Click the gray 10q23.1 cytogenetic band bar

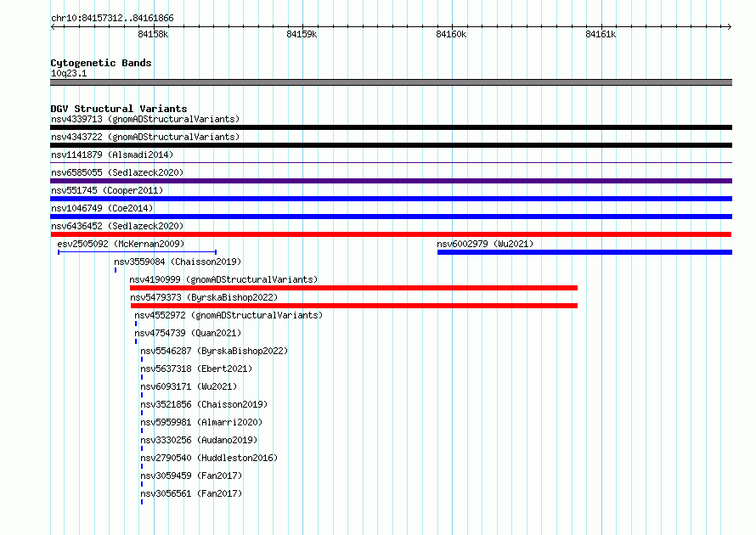click(391, 82)
